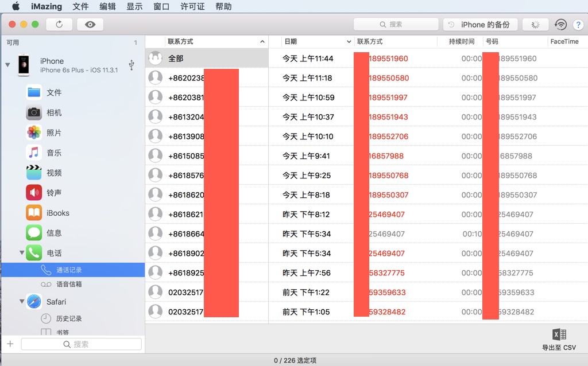This screenshot has width=588, height=366.
Task: Collapse the iPhone device disclosure triangle
Action: 7,65
